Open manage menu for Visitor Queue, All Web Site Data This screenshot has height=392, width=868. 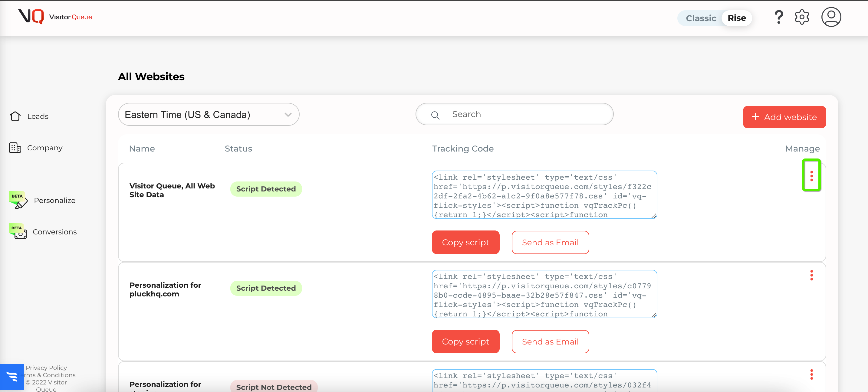click(811, 176)
